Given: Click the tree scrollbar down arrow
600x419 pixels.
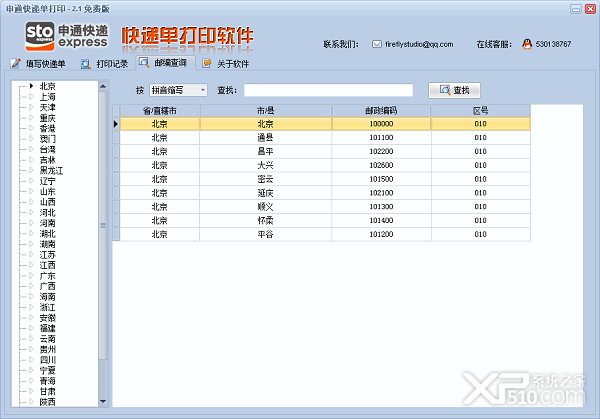Looking at the screenshot, I should [x=103, y=401].
